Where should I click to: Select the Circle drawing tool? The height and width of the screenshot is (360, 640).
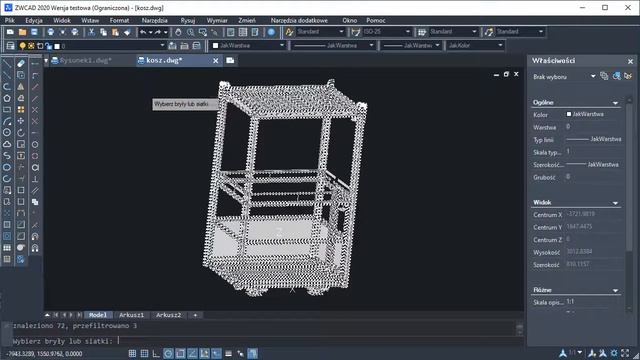(7, 132)
